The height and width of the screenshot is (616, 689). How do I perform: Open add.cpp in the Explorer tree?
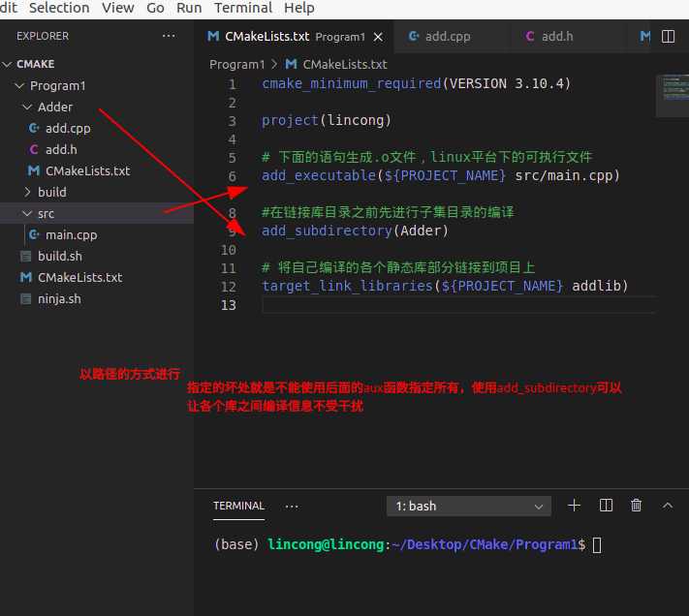tap(68, 128)
